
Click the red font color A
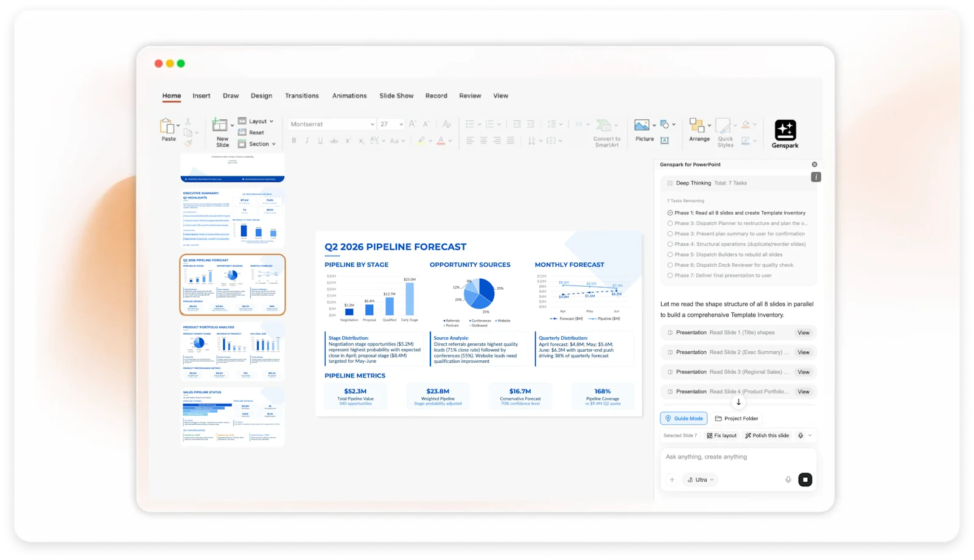click(x=441, y=141)
